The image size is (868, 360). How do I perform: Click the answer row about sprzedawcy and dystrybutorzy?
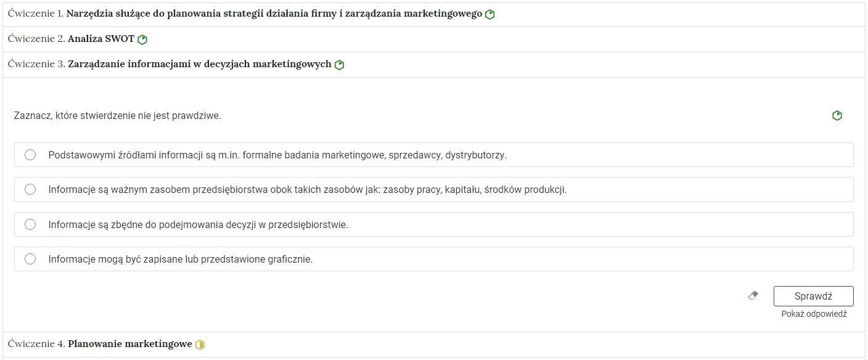click(x=370, y=155)
